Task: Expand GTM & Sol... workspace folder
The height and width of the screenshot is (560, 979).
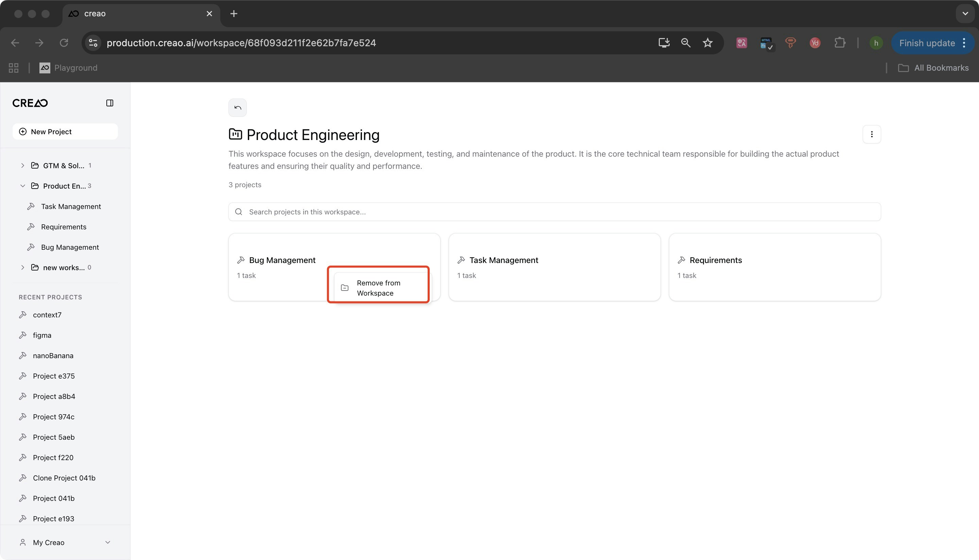Action: click(x=23, y=165)
